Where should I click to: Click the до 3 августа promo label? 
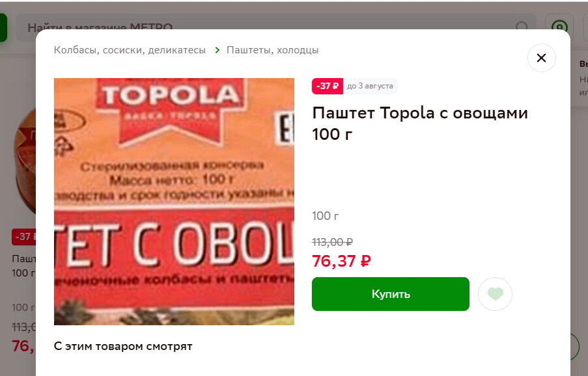(370, 86)
